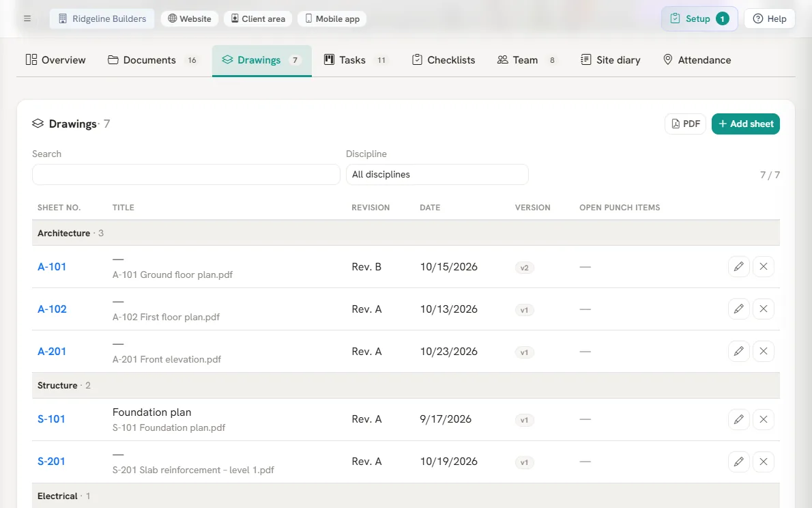This screenshot has width=812, height=508.
Task: Edit sheet S-101 with pencil icon
Action: click(x=738, y=419)
